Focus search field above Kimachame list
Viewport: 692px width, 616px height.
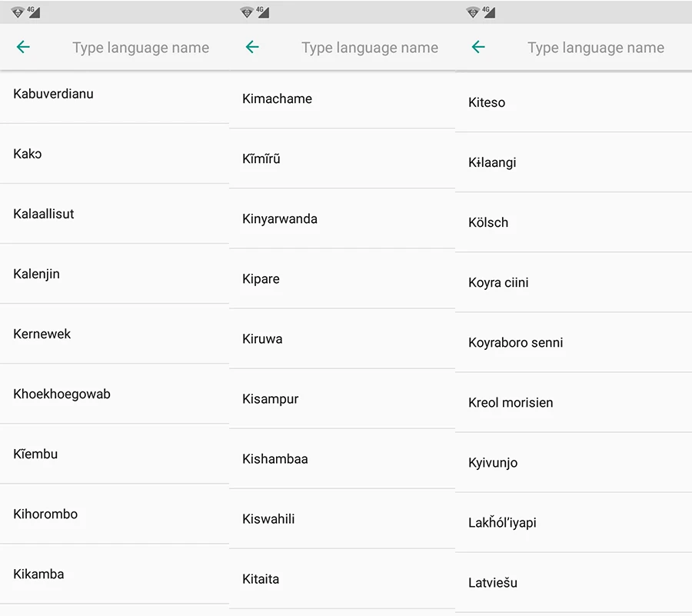click(370, 47)
